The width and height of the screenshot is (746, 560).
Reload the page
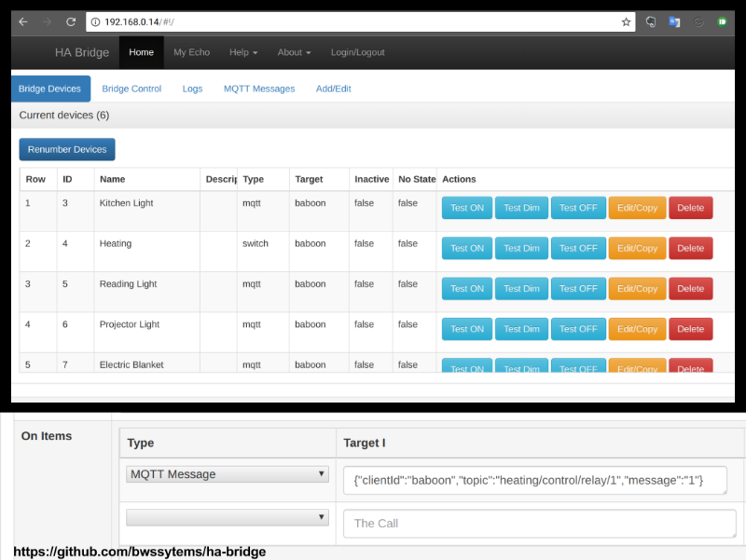70,20
